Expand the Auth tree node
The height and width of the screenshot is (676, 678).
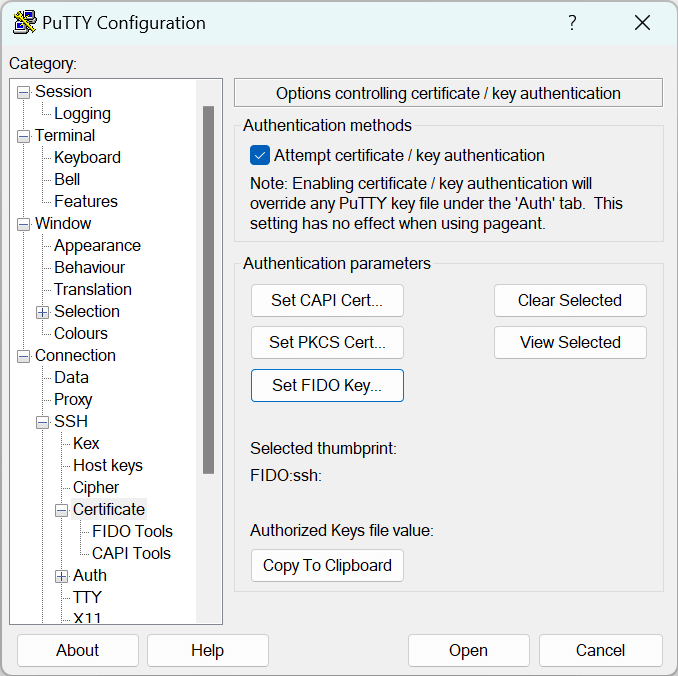point(61,576)
